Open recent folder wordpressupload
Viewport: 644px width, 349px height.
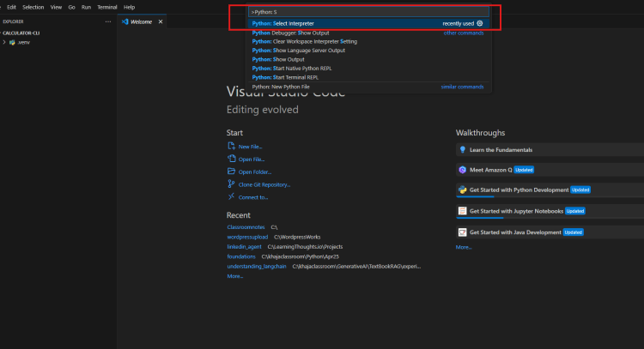pyautogui.click(x=247, y=237)
